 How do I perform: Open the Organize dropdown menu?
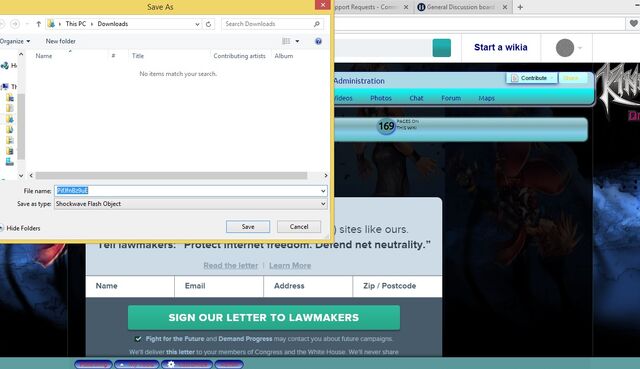pyautogui.click(x=15, y=41)
